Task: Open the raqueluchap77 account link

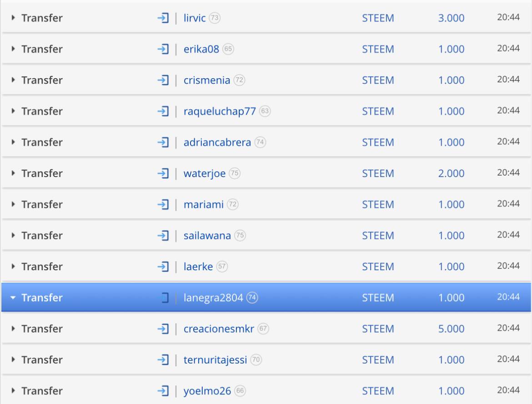Action: pyautogui.click(x=220, y=112)
